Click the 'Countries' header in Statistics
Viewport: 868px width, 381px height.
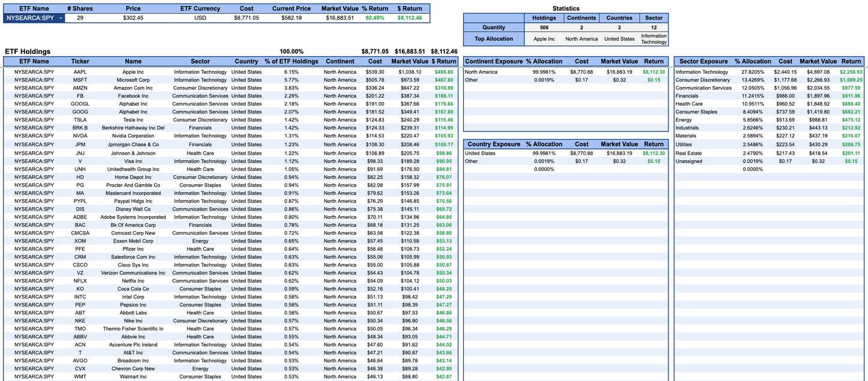tap(619, 18)
